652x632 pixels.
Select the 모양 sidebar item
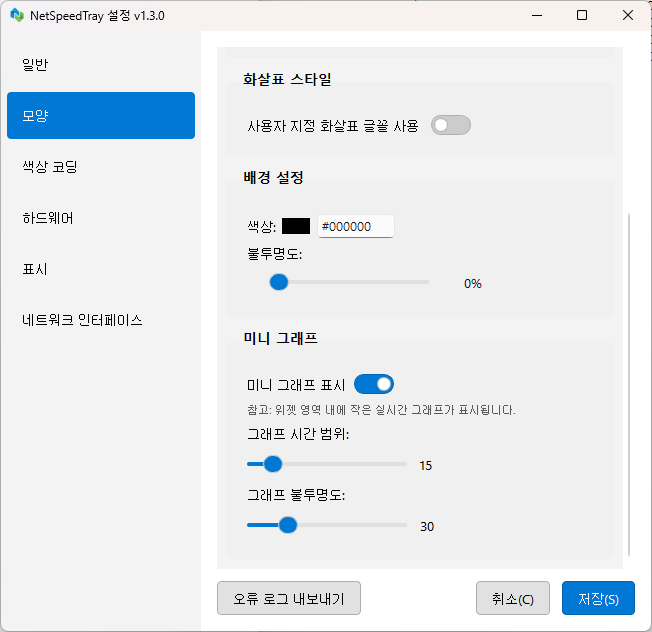pos(101,116)
